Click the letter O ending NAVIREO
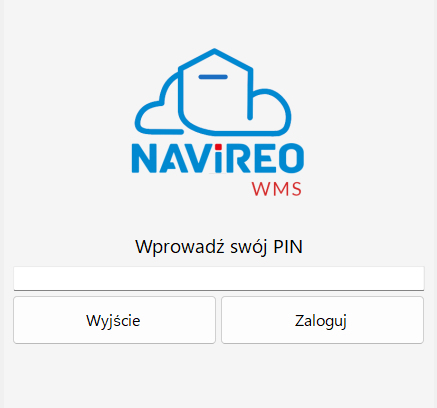 (x=291, y=158)
